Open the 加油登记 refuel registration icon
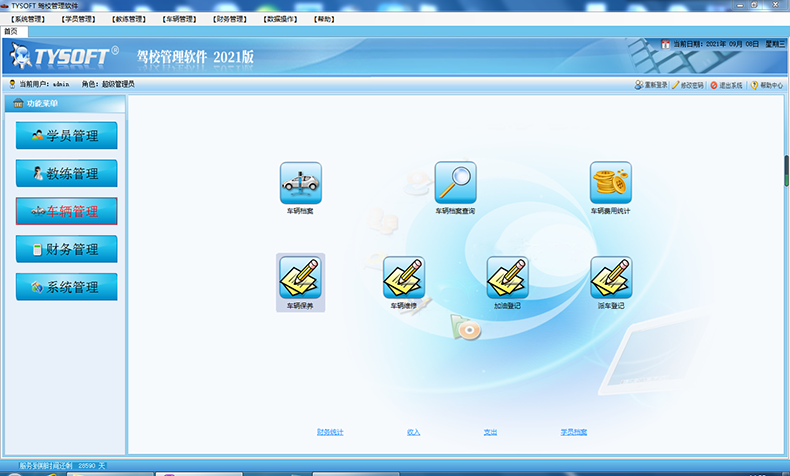 507,277
